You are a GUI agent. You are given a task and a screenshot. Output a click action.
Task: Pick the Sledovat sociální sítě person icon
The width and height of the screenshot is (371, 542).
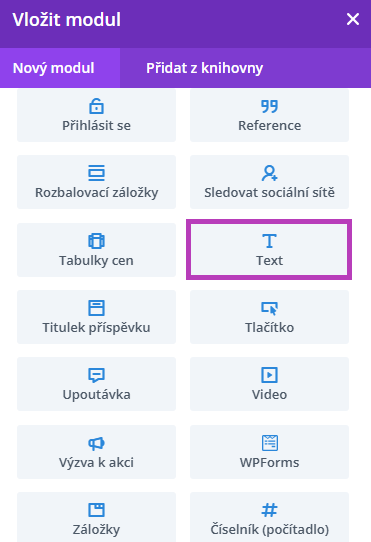point(269,173)
